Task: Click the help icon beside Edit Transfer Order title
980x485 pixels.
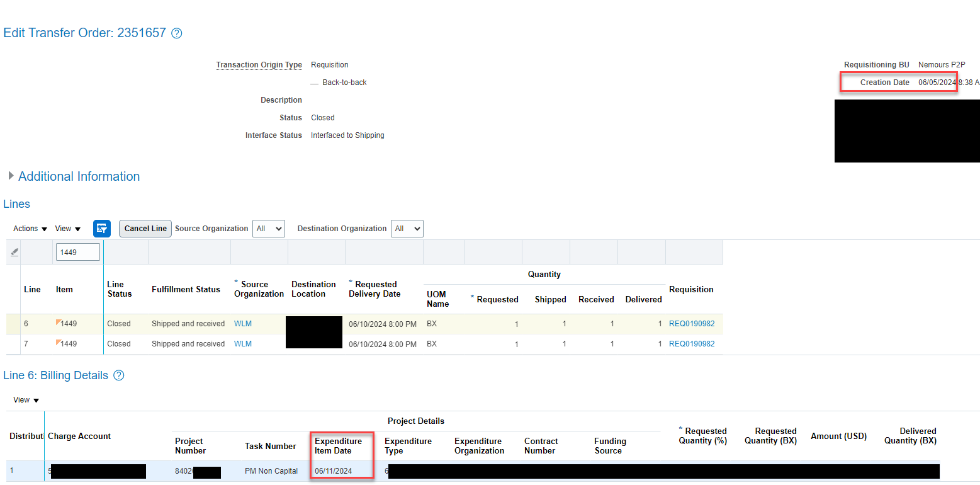Action: (176, 33)
